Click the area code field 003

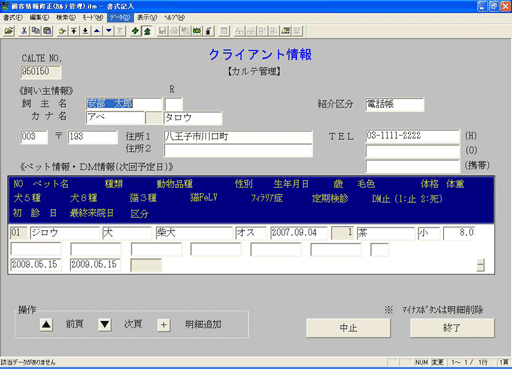[34, 137]
